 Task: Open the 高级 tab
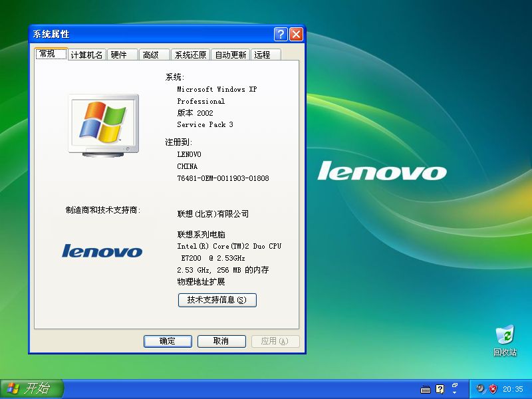tap(154, 55)
